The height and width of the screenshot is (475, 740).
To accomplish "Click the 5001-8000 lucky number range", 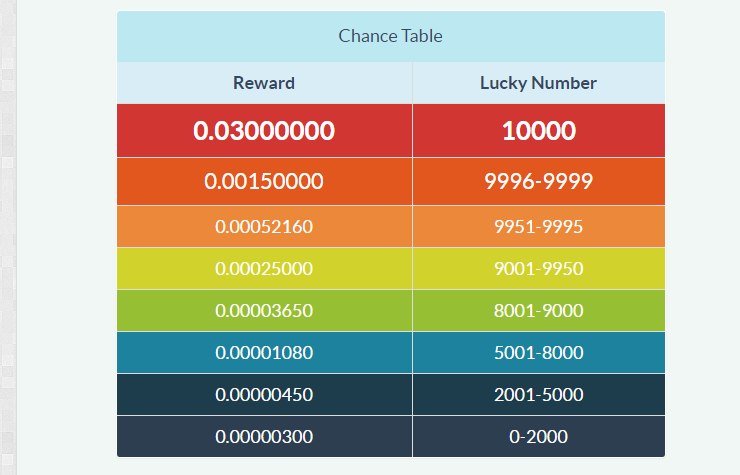I will (x=538, y=353).
